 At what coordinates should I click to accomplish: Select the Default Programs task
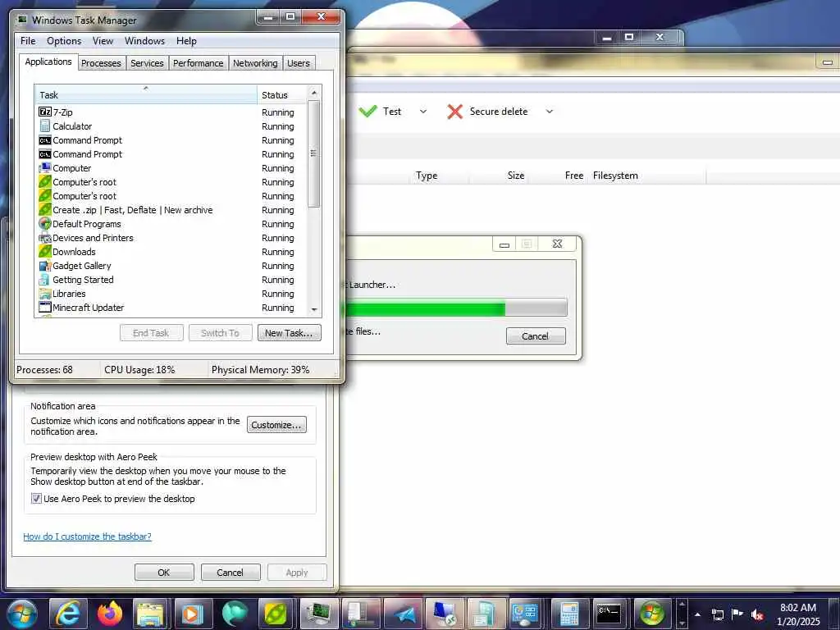coord(171,224)
